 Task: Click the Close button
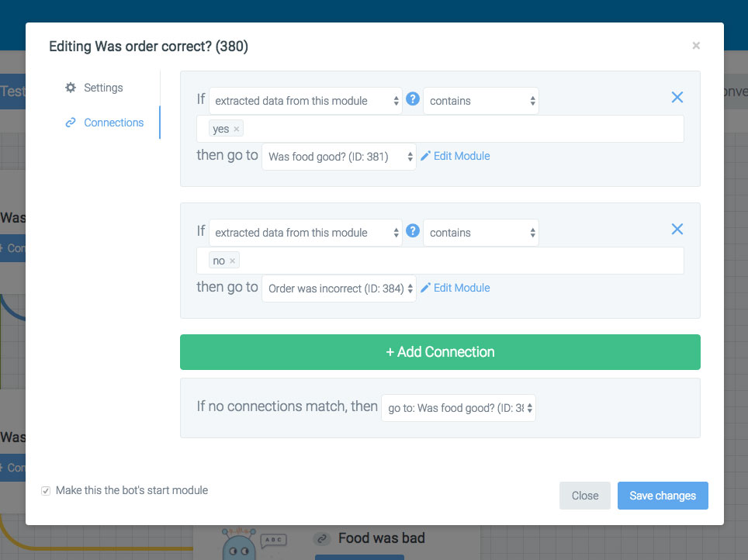(585, 496)
